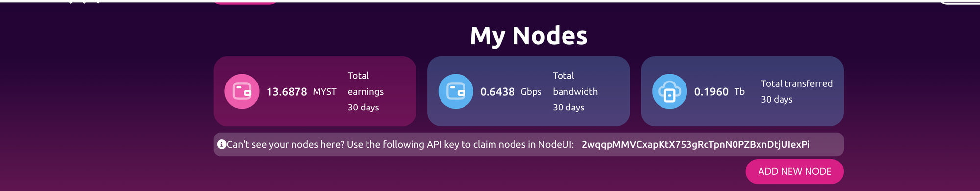The height and width of the screenshot is (191, 980).
Task: Click the info icon before API key message
Action: click(221, 144)
